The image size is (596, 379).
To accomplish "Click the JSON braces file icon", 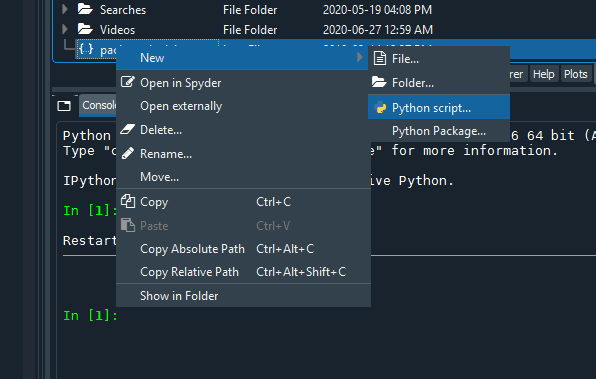I will 86,49.
